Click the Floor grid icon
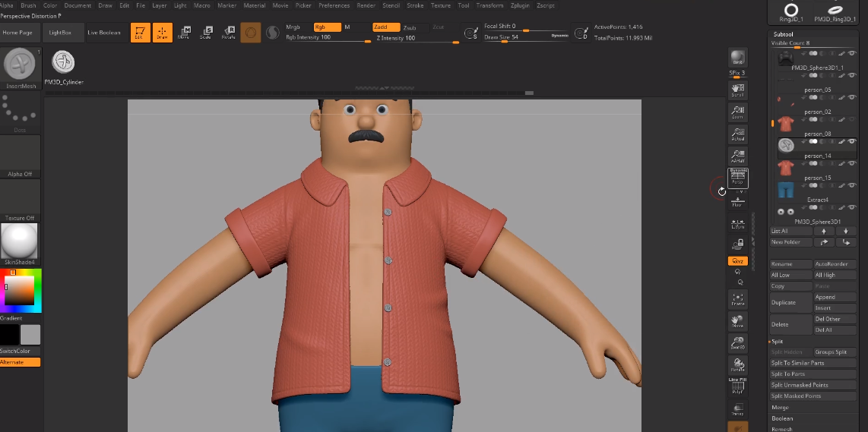 (737, 201)
